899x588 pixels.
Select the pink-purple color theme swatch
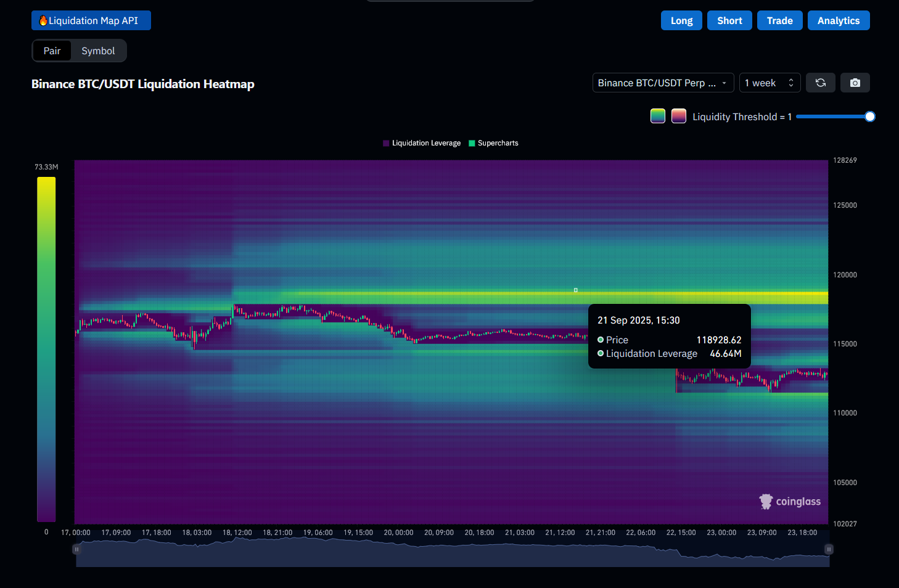pyautogui.click(x=679, y=116)
